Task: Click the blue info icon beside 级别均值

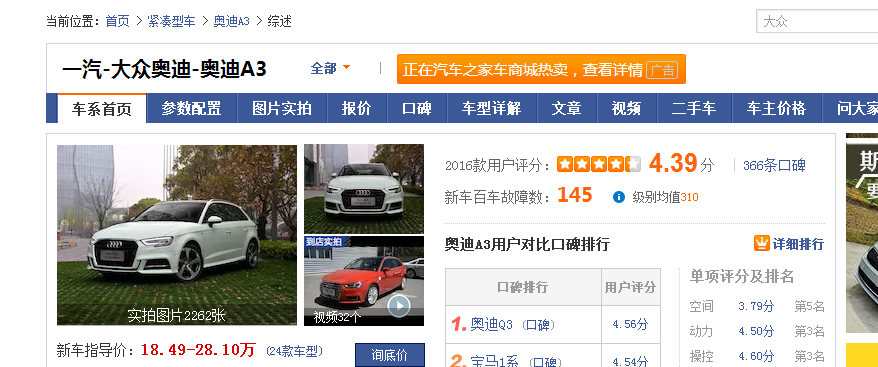Action: point(618,197)
